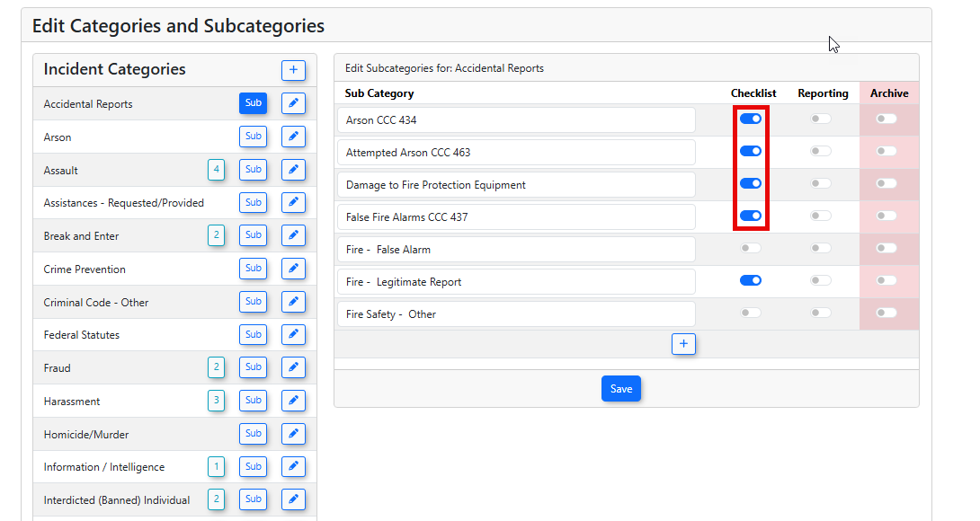Edit the Homicide/Murder category

click(293, 434)
